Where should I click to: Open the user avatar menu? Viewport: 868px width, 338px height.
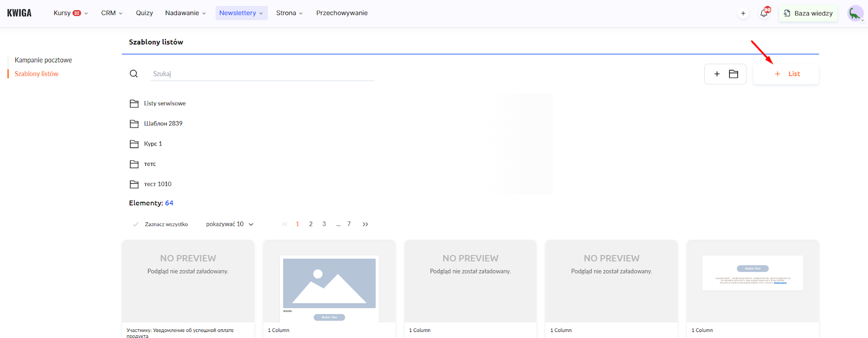pyautogui.click(x=856, y=13)
